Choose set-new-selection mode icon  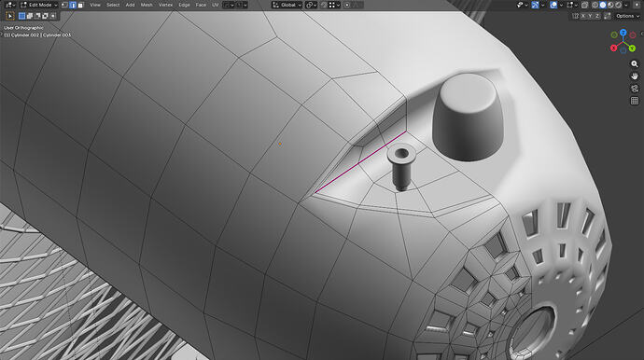click(21, 16)
